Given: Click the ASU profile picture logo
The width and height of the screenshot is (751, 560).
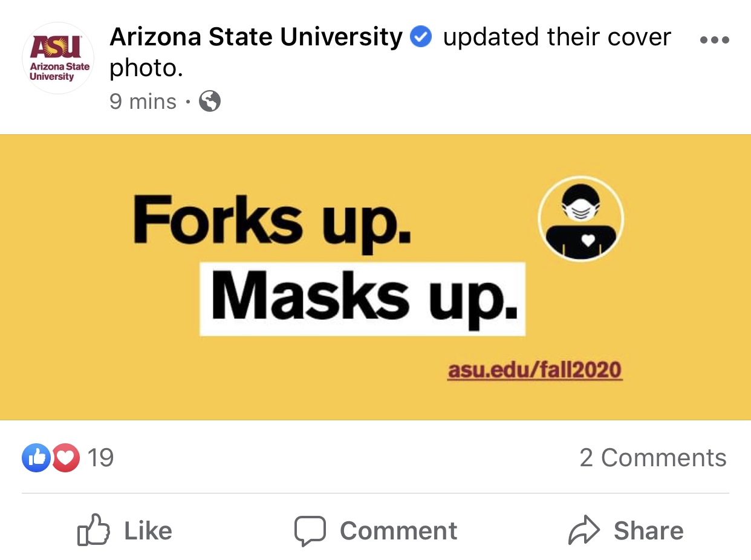Looking at the screenshot, I should point(58,58).
